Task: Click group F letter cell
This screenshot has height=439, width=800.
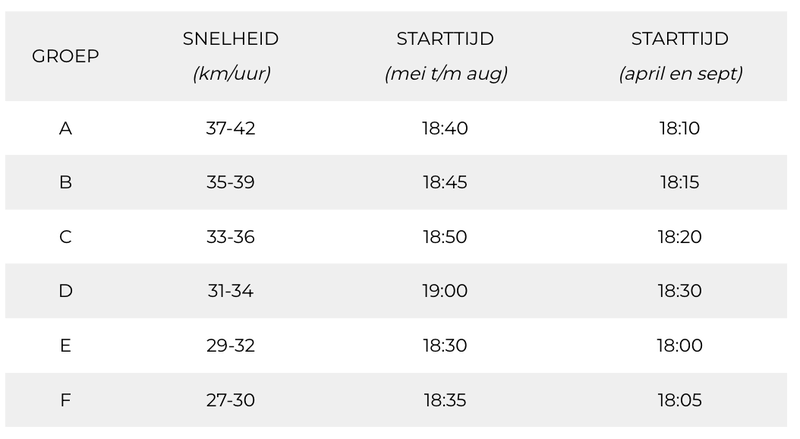Action: click(x=65, y=400)
